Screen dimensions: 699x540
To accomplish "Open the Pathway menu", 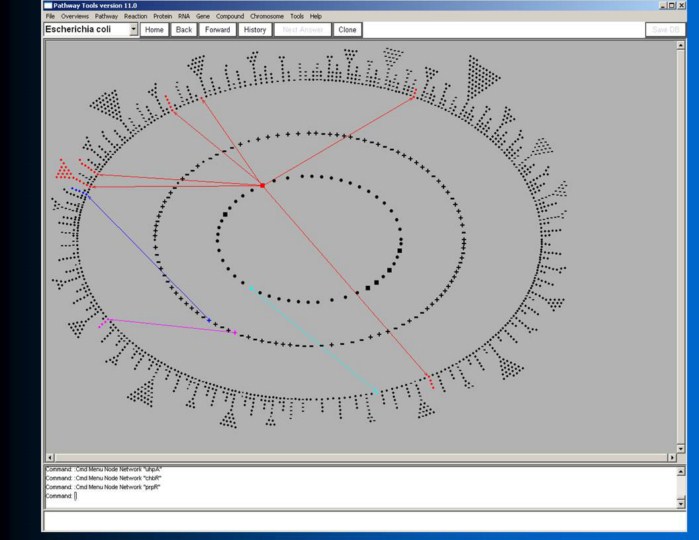I will pyautogui.click(x=107, y=17).
